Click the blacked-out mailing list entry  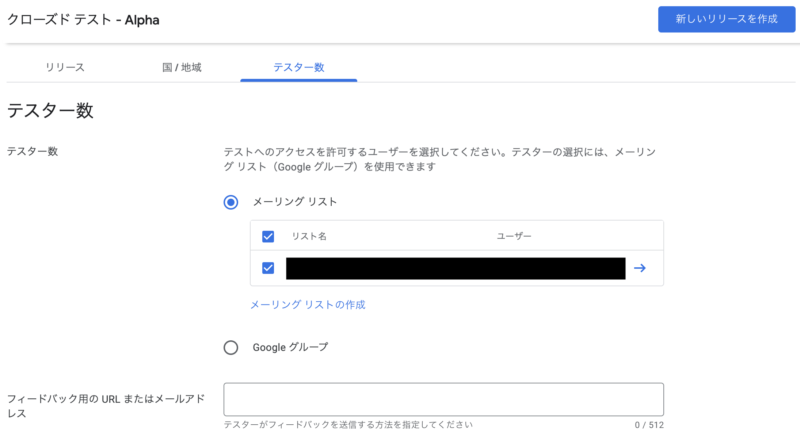tap(455, 268)
